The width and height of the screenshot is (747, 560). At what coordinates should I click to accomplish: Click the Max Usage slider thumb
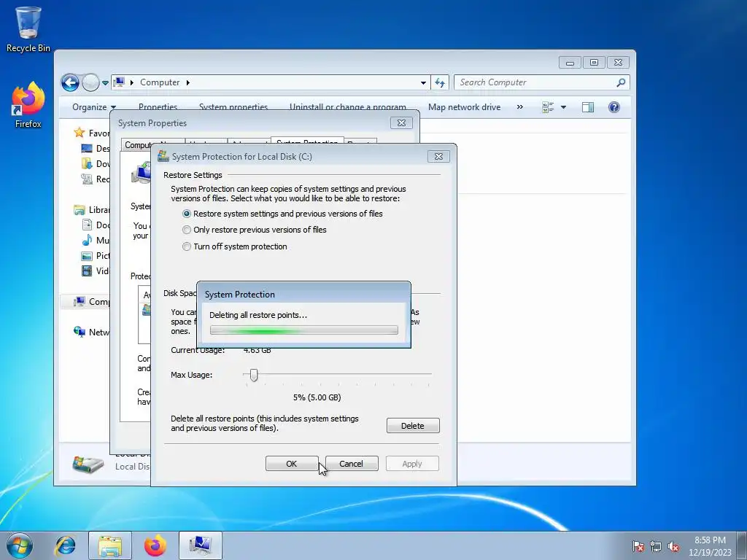[x=254, y=375]
